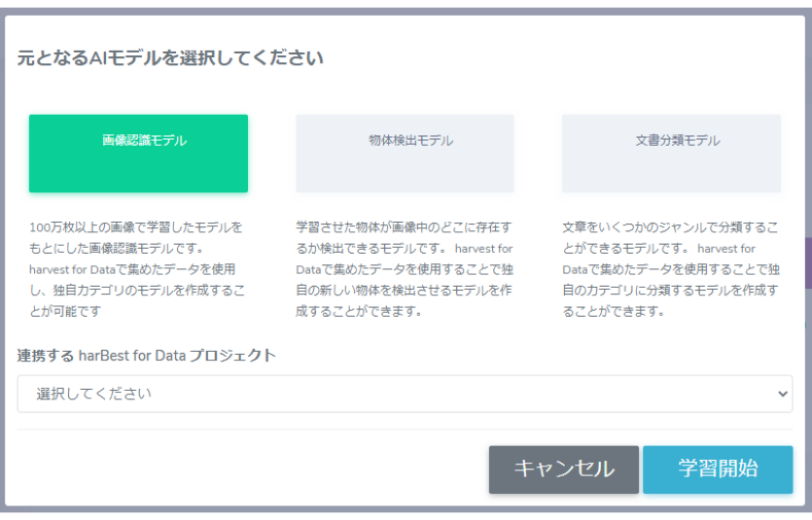Click the description paragraph under 文書分類モデル

click(671, 269)
